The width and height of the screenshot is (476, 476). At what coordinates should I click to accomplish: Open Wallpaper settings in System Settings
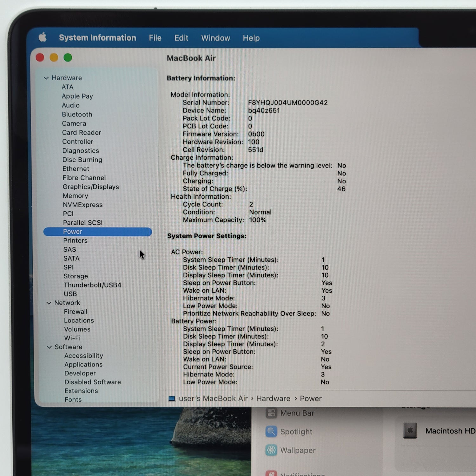pos(298,451)
